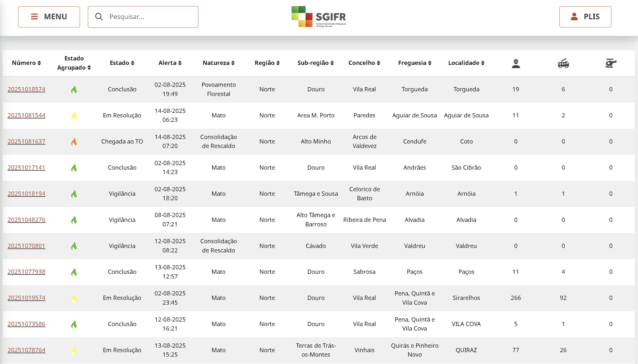Open incident 20251073586
Viewport: 638px width, 364px height.
point(26,324)
